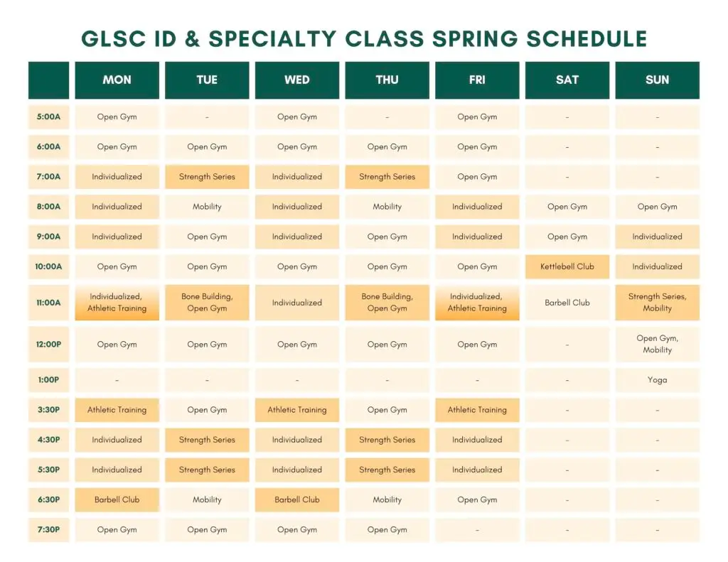Click Tuesday Bone Building, Open Gym cell
Screen dimensions: 728x562
[x=207, y=303]
